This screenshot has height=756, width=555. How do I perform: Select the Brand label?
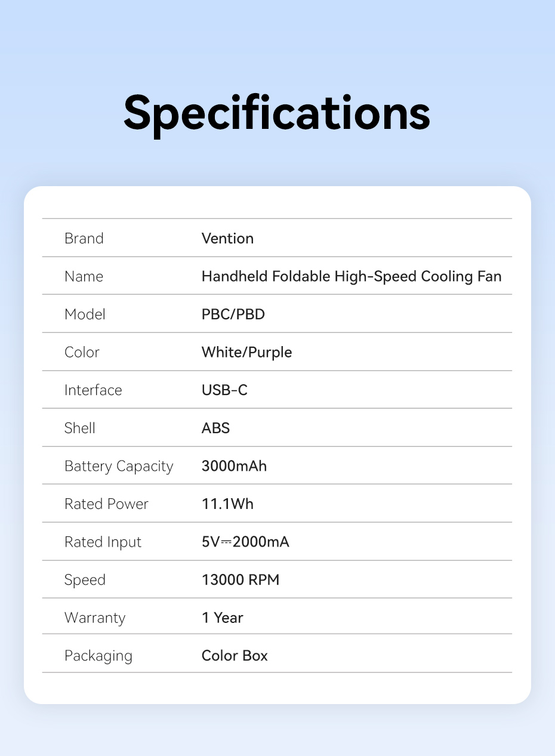pyautogui.click(x=84, y=239)
